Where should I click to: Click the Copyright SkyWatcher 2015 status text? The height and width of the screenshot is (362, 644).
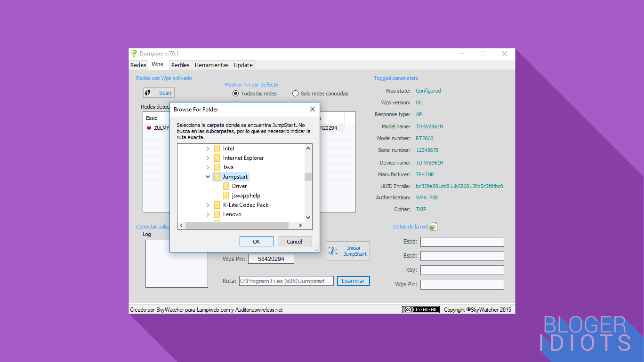pos(478,310)
